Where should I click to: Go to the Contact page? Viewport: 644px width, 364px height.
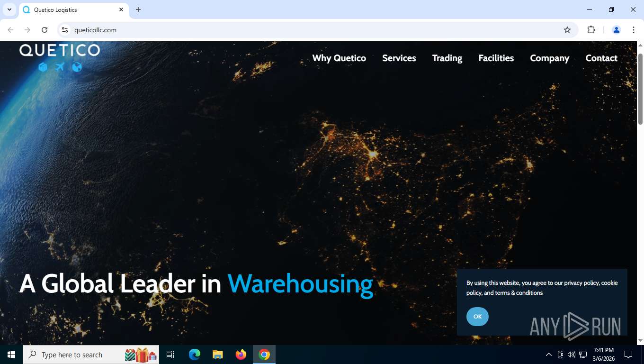[601, 58]
